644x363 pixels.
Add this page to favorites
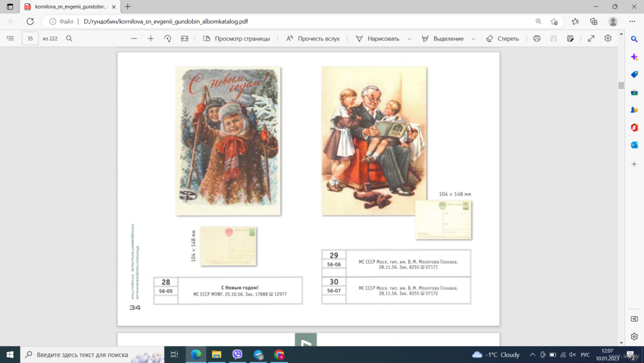[x=554, y=21]
